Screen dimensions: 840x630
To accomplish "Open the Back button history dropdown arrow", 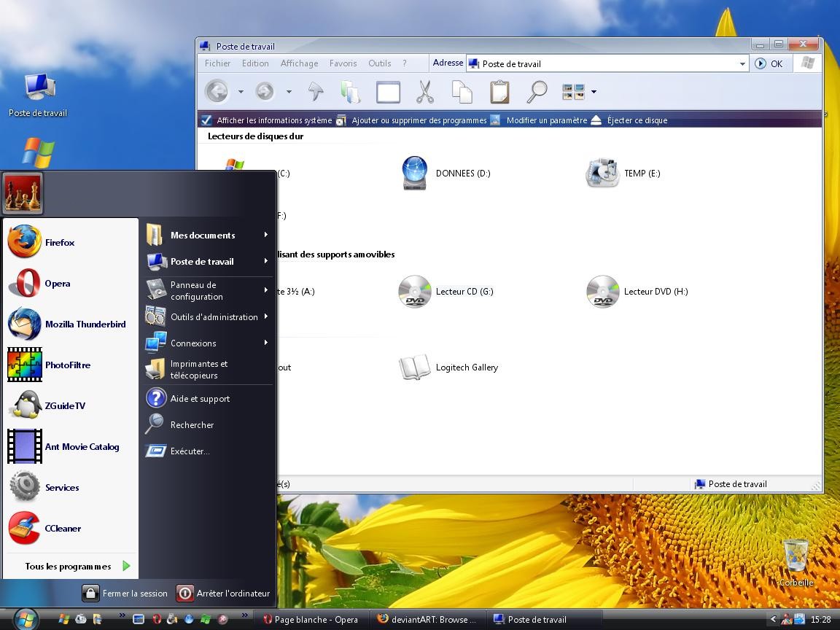I will [x=241, y=92].
